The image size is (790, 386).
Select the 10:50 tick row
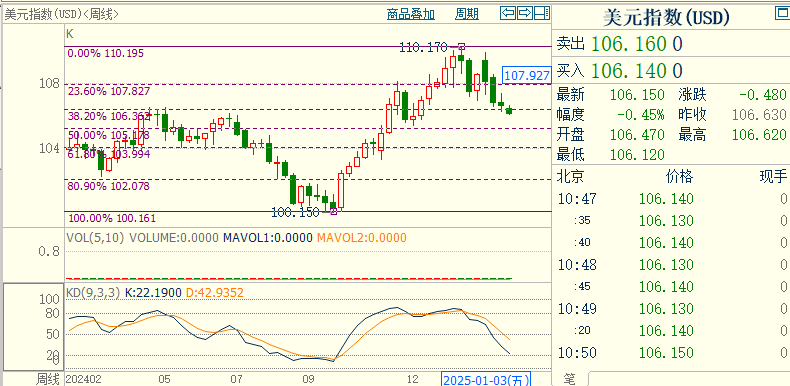click(671, 352)
